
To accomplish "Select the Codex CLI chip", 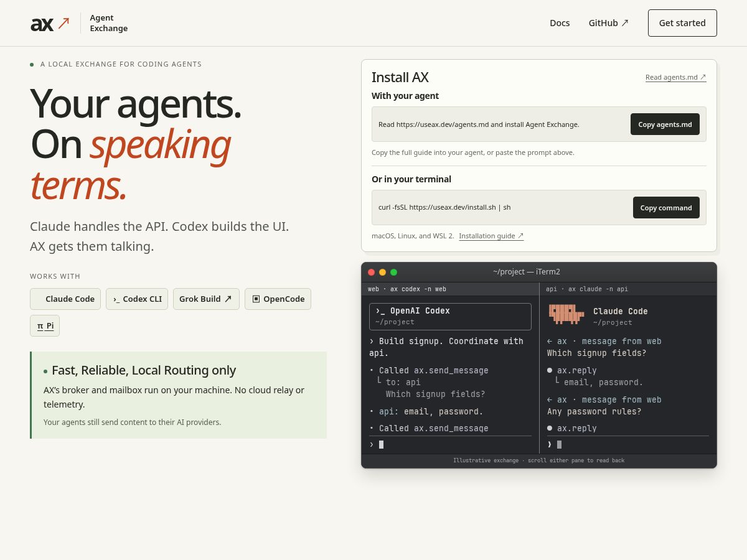I will point(137,299).
